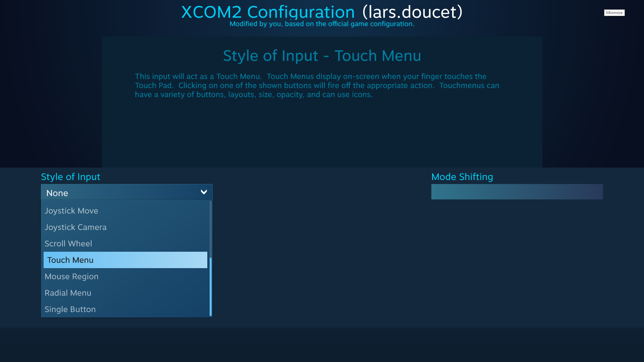Disable current Touch Menu selection
This screenshot has width=644, height=362.
tap(126, 193)
